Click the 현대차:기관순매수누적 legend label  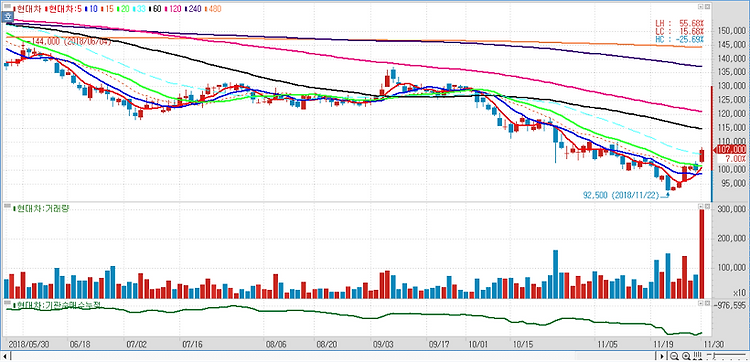58,305
